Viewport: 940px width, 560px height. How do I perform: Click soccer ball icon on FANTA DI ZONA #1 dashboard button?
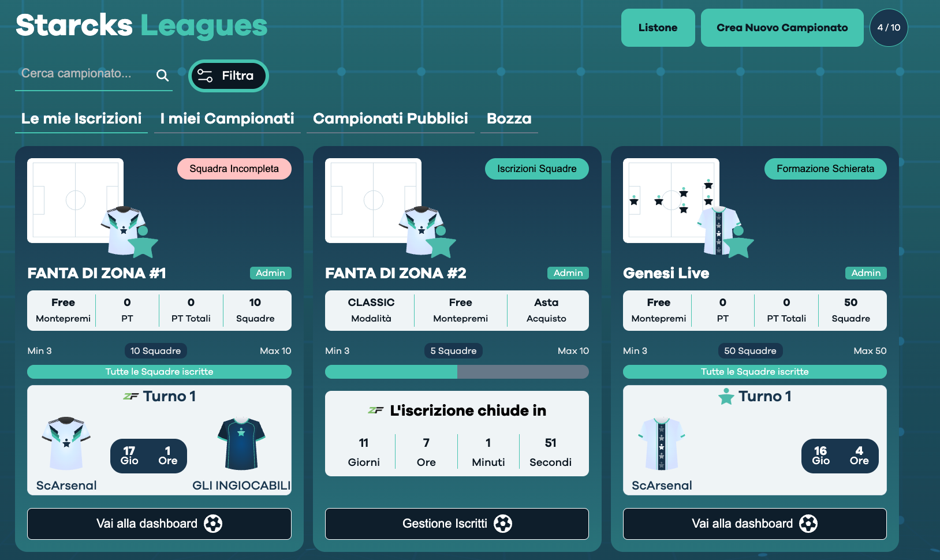213,524
